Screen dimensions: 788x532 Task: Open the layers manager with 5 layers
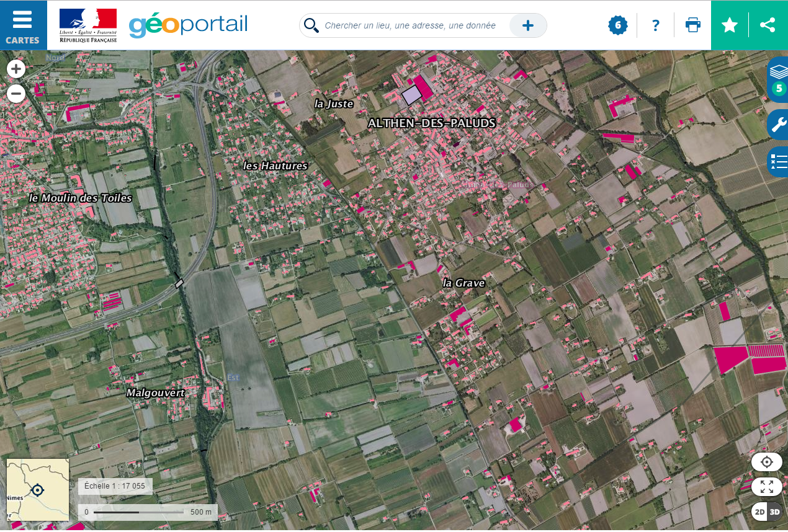pos(778,79)
